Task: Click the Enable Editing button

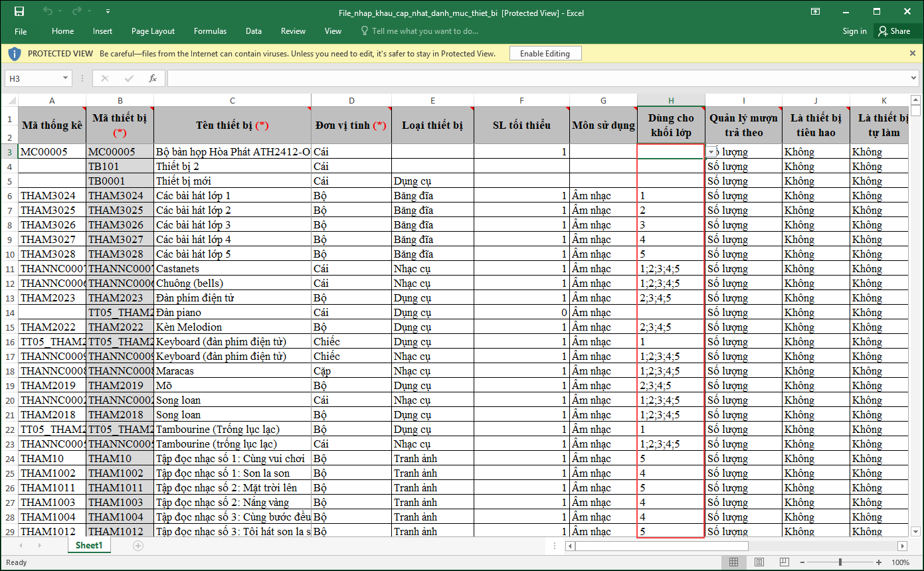Action: pyautogui.click(x=545, y=53)
